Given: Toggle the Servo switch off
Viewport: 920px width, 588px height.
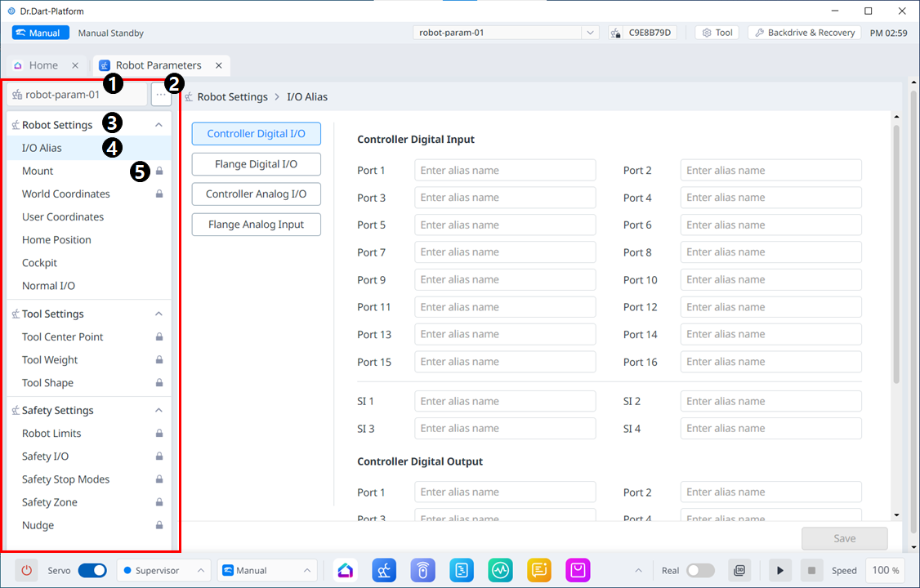Looking at the screenshot, I should 92,570.
